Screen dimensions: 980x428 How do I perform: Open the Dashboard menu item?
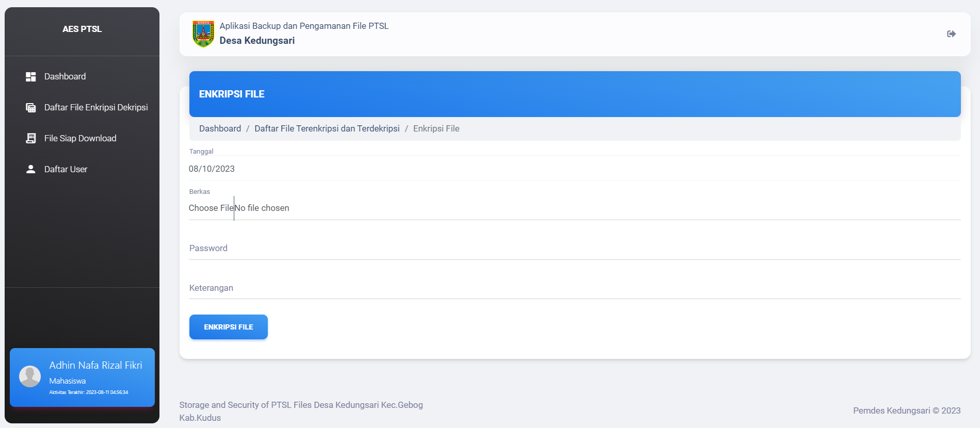tap(65, 76)
